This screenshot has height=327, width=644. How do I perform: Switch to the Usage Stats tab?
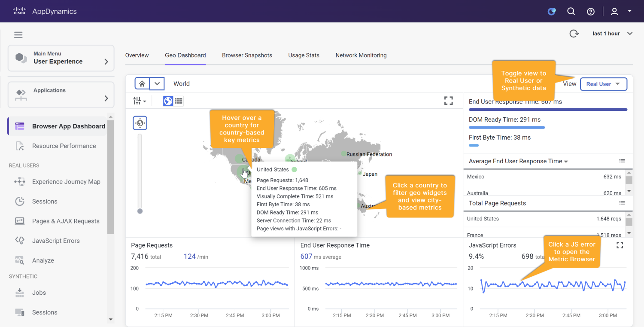(304, 55)
